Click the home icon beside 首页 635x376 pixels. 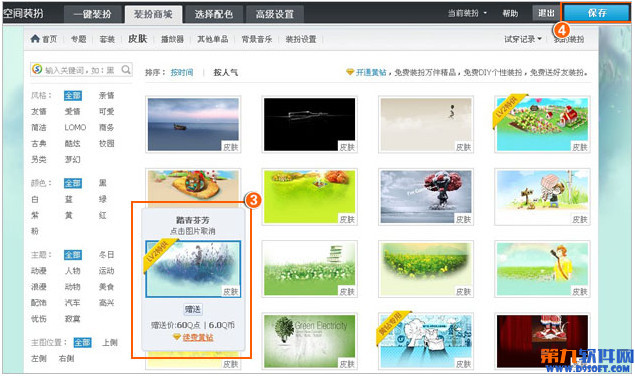tap(35, 38)
